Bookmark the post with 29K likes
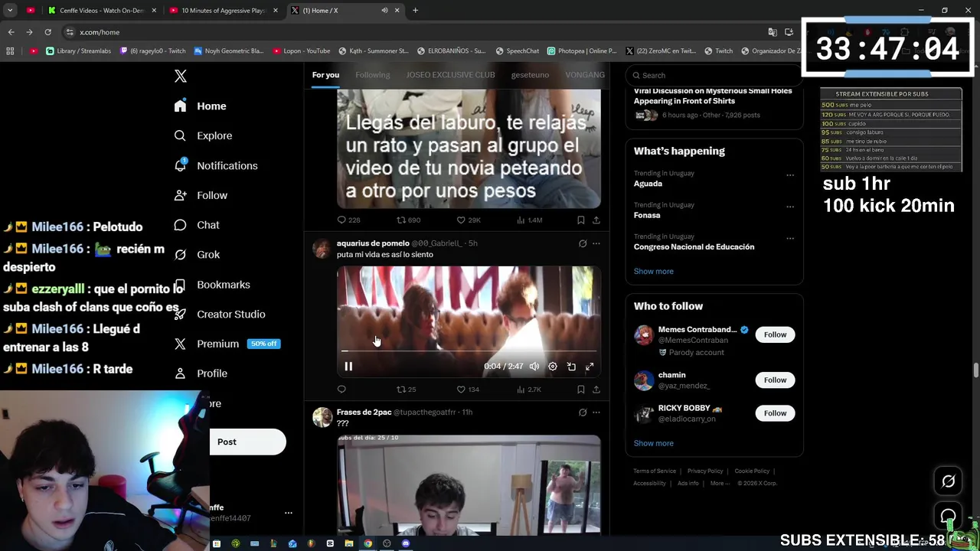Image resolution: width=980 pixels, height=551 pixels. click(x=581, y=220)
